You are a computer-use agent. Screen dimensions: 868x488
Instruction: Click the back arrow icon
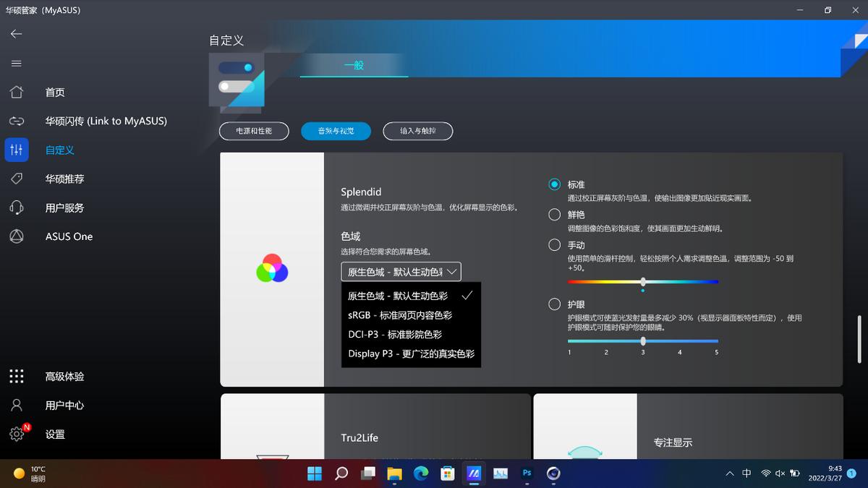(16, 34)
